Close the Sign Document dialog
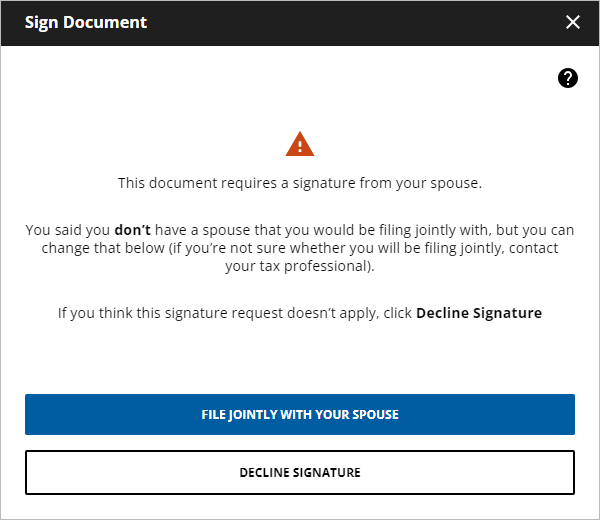Screen dimensions: 600x520 573,22
